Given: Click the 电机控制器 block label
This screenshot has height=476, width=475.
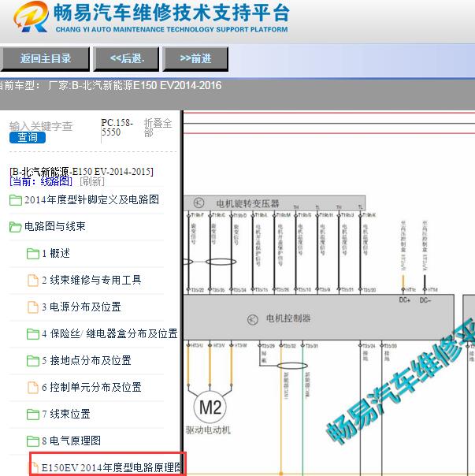Looking at the screenshot, I should click(x=288, y=318).
